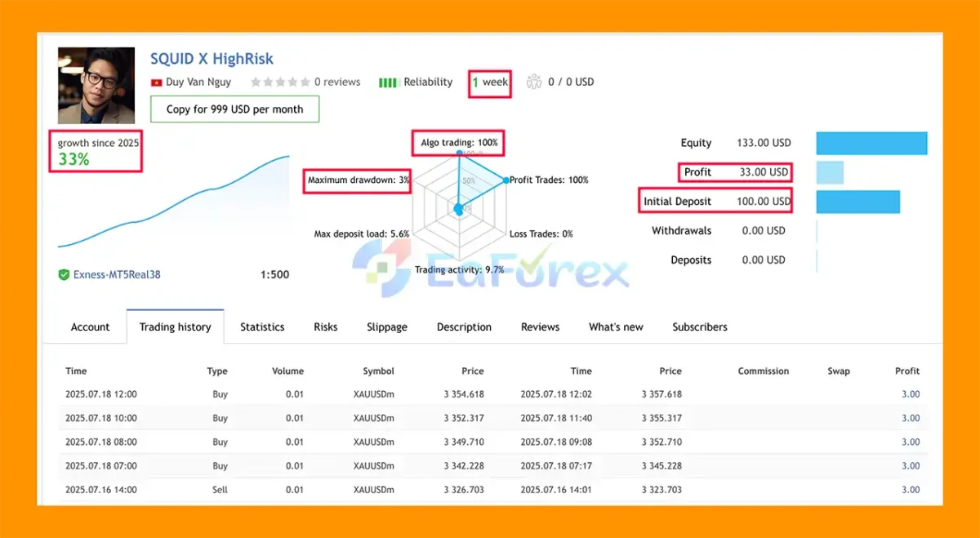Click the 0 / 0 USD subscribers funds text
Screen dimensions: 980x538
571,82
